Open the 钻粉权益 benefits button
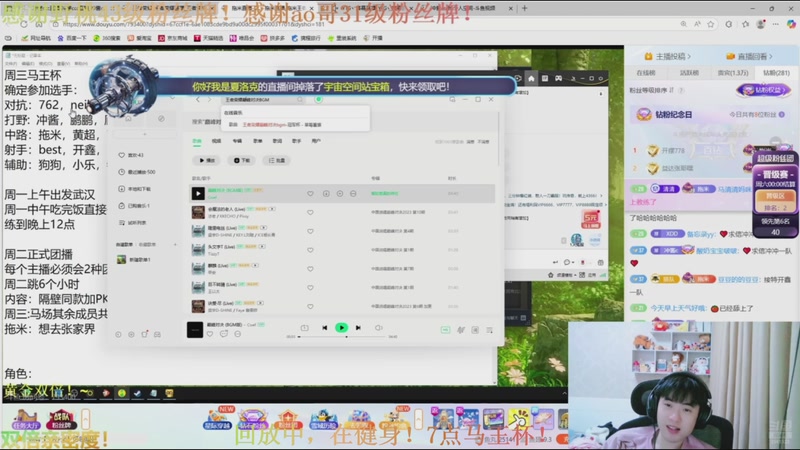The width and height of the screenshot is (800, 450). pos(763,90)
